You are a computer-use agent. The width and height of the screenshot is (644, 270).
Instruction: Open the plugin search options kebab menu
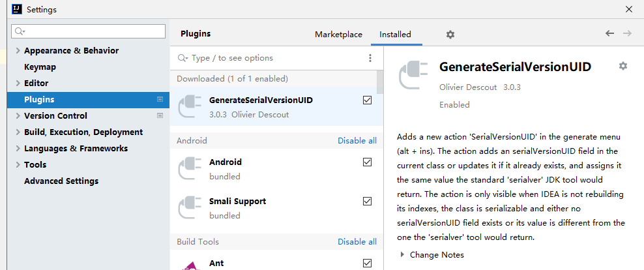click(370, 58)
